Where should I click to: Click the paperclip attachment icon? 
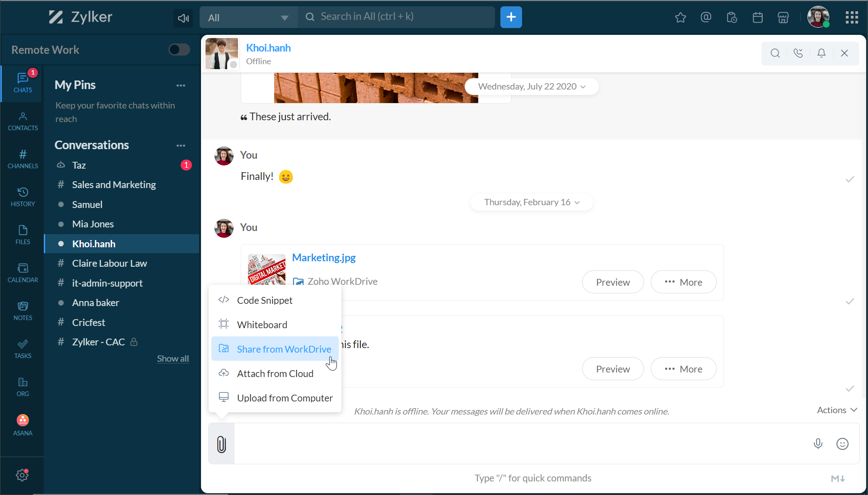coord(221,444)
